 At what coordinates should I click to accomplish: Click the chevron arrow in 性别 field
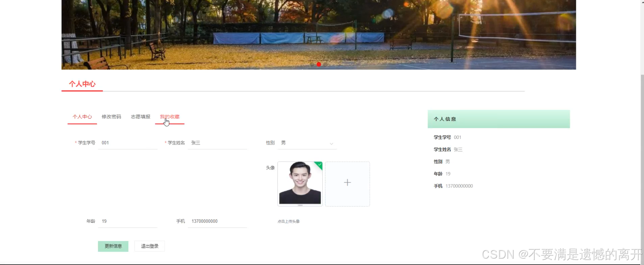point(331,144)
